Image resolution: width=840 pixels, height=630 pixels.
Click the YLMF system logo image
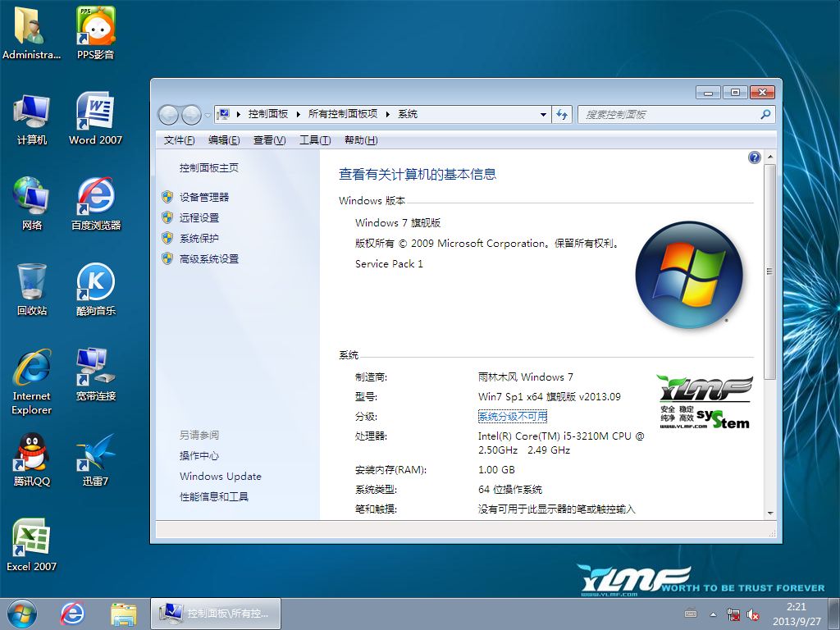click(x=704, y=402)
